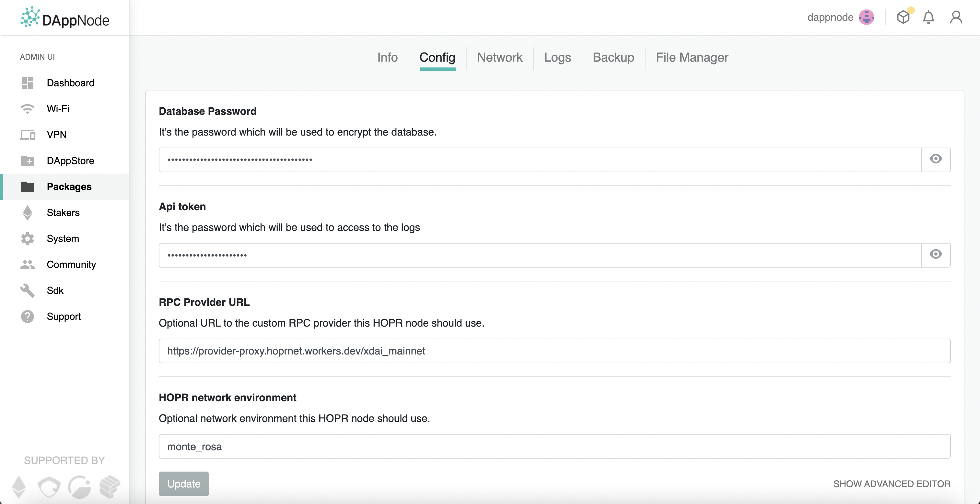Select the RPC Provider URL input field
The height and width of the screenshot is (504, 980).
click(555, 350)
